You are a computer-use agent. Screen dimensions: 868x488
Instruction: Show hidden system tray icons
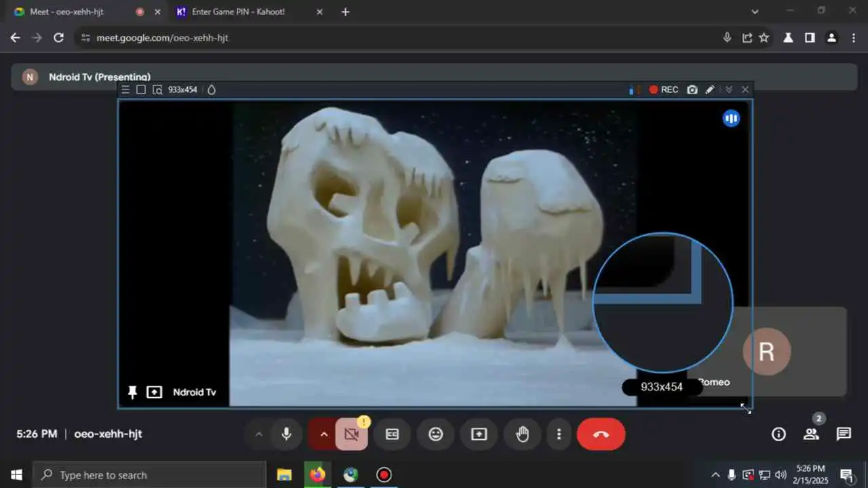[715, 475]
